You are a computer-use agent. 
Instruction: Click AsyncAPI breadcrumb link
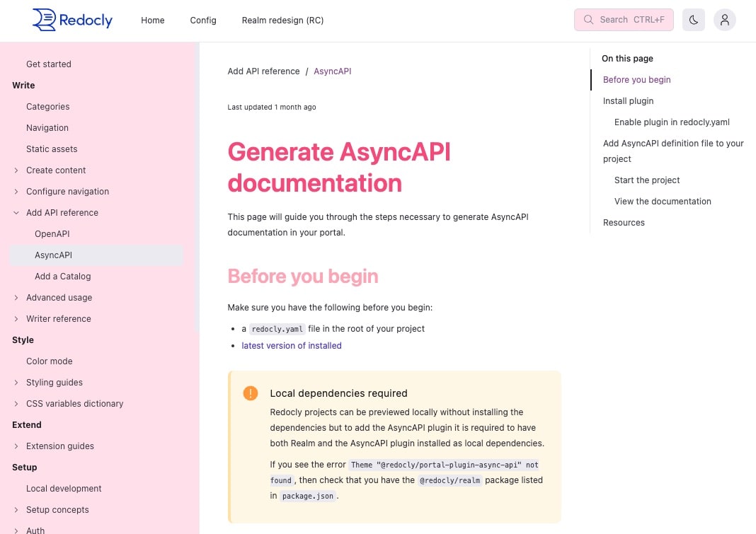coord(332,71)
